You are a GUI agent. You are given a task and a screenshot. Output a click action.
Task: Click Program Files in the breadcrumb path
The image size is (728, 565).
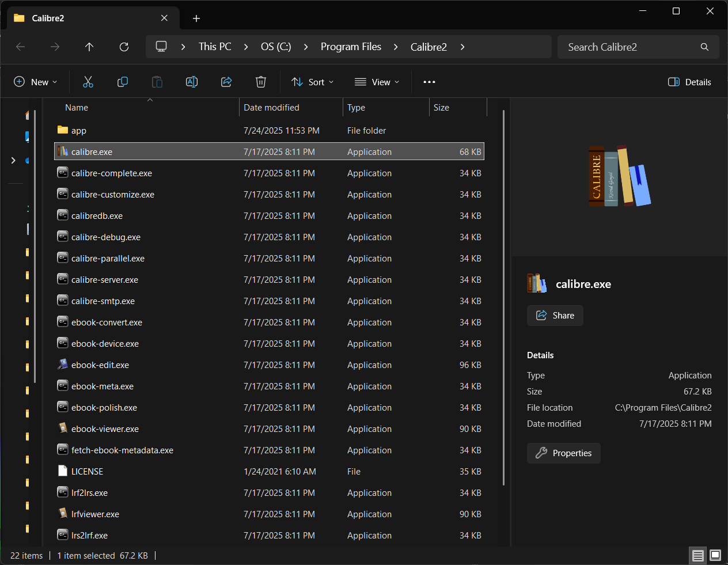point(351,47)
